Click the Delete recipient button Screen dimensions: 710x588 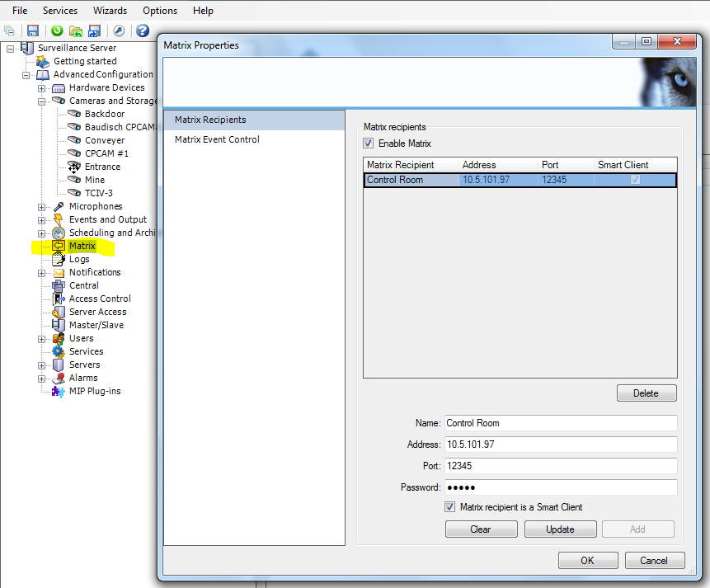coord(646,393)
